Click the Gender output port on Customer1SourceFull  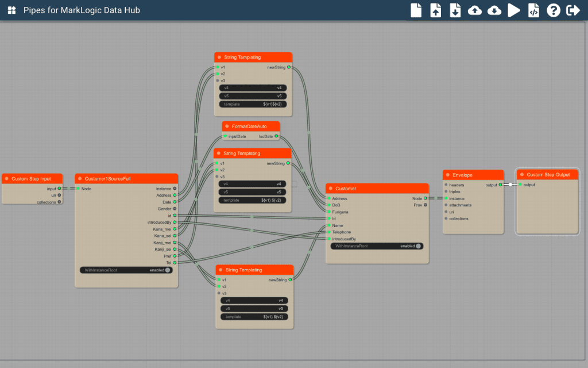[175, 209]
